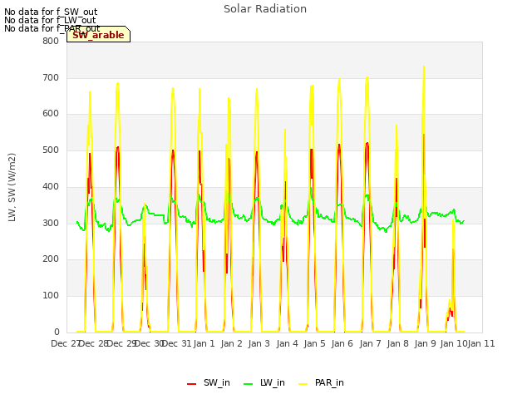Screen dimensions: 532x399
Task: Click the 100 y-axis tick label
Action: point(51,296)
